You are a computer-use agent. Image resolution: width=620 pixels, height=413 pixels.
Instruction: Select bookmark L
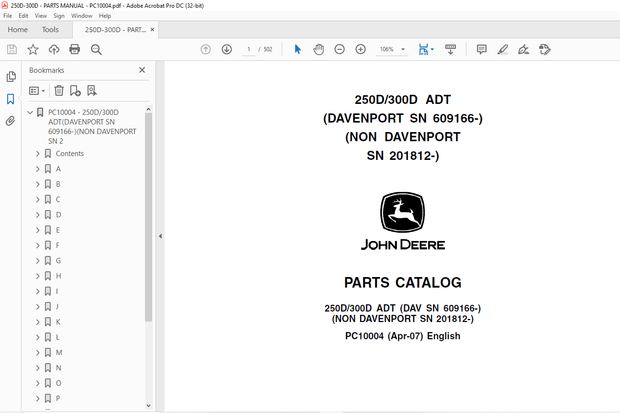58,337
